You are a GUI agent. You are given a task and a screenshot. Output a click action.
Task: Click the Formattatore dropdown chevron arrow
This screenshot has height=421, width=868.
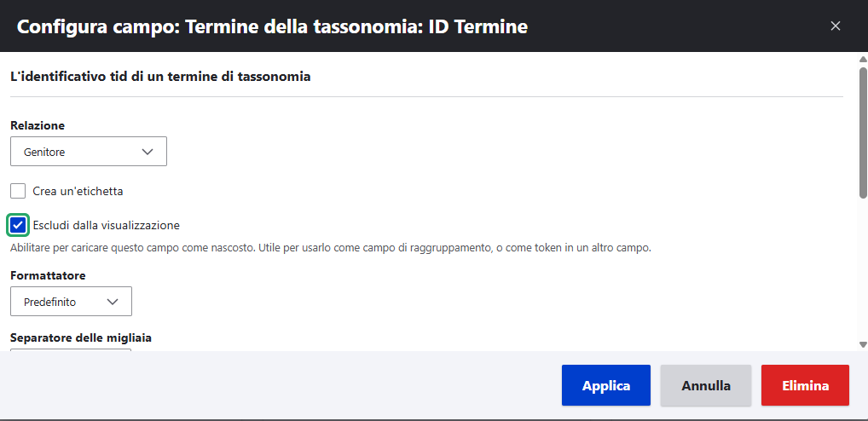tap(113, 302)
